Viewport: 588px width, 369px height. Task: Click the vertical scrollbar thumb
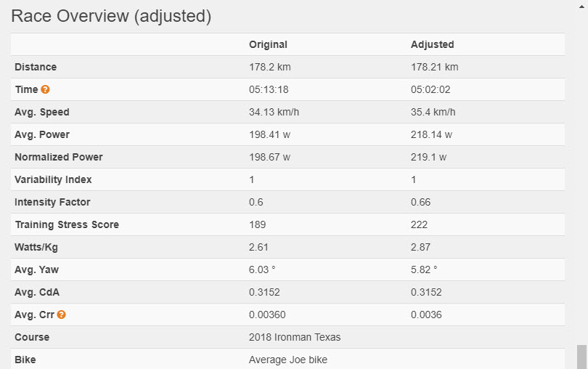click(581, 357)
